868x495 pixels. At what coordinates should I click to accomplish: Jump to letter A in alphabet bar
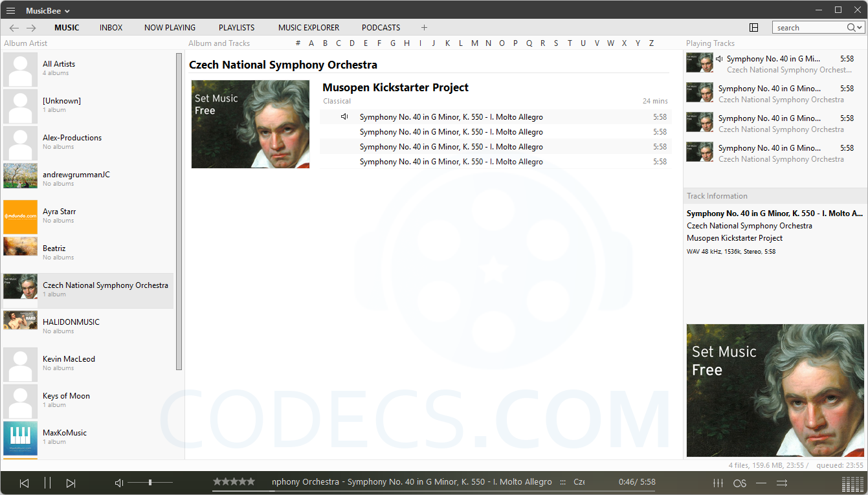tap(311, 43)
